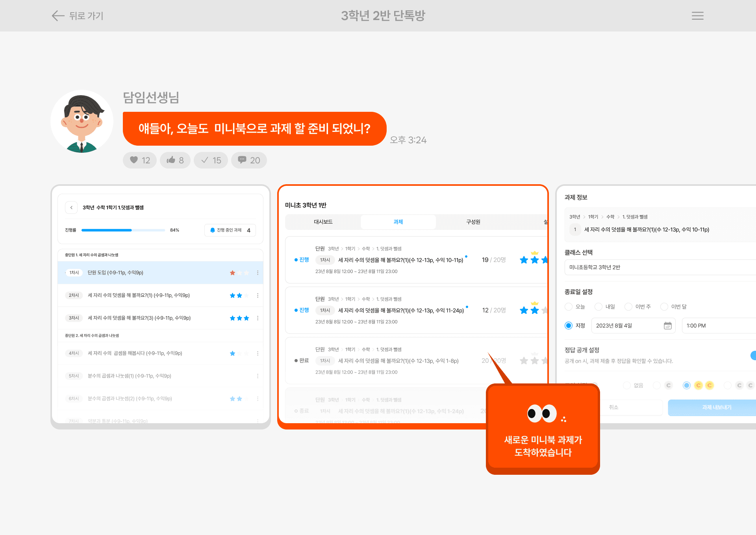Select the two gold coins radio option
This screenshot has height=535, width=756.
click(687, 385)
